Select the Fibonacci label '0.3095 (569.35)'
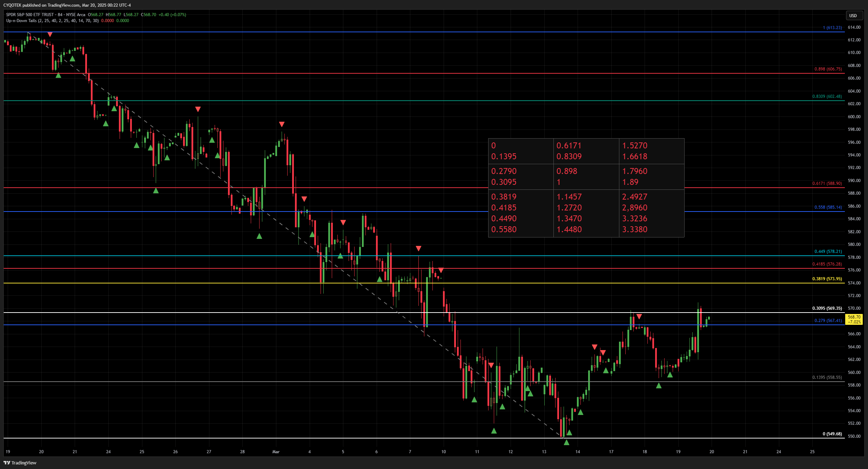 coord(827,308)
